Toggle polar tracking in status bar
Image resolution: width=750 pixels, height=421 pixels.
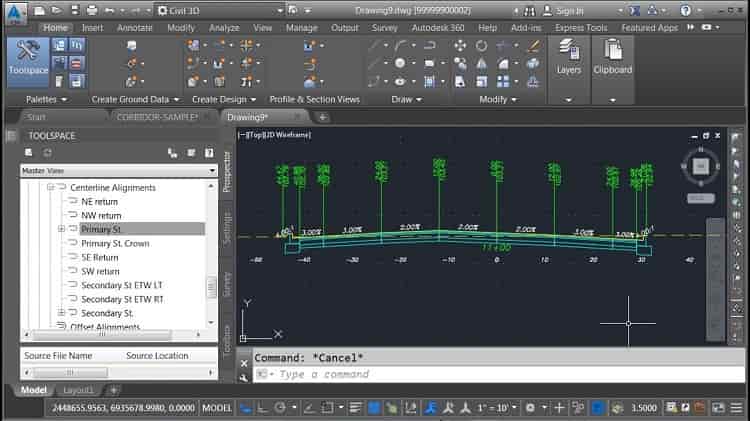tap(280, 408)
